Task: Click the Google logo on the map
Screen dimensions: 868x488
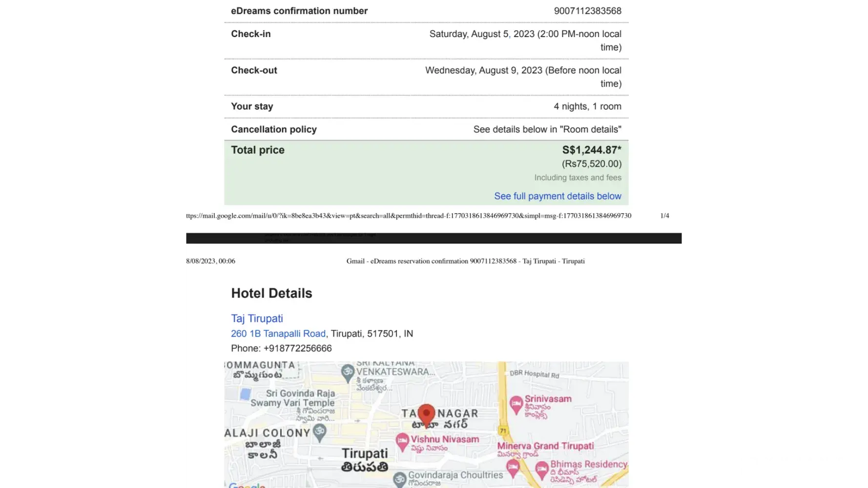Action: pos(247,485)
